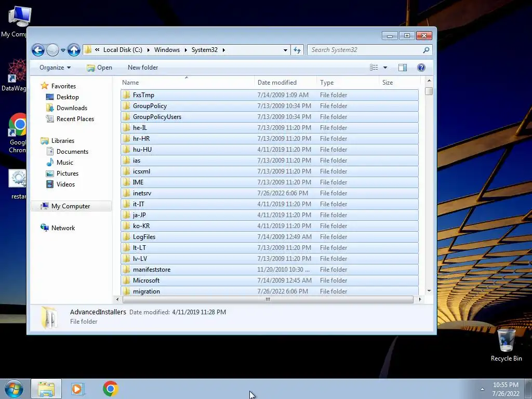
Task: Open recent pages dropdown beside Forward button
Action: coord(63,50)
